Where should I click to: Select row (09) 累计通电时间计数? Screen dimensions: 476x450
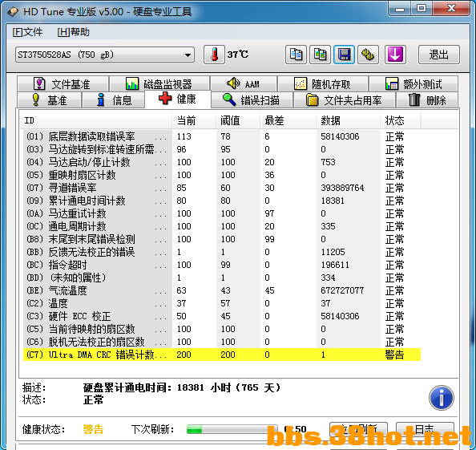[x=222, y=201]
